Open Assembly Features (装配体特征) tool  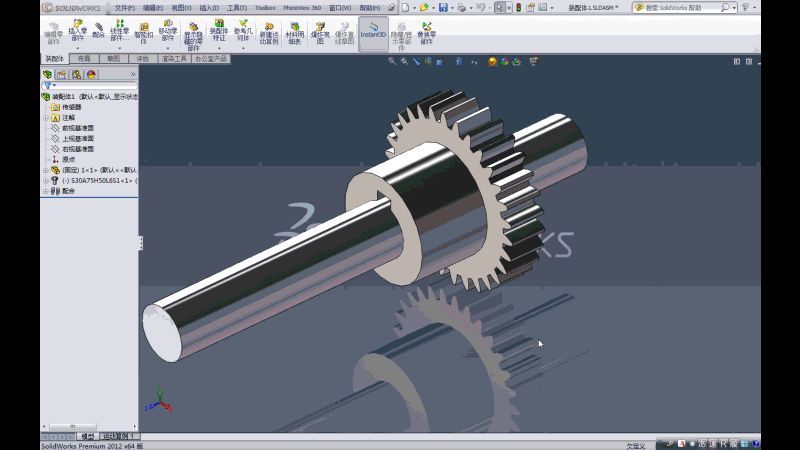tap(219, 31)
